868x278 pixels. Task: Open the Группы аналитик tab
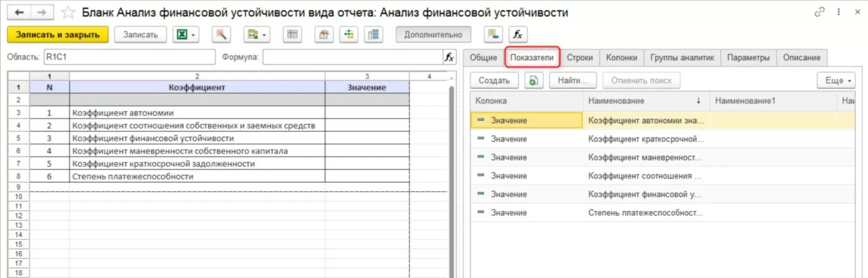682,57
